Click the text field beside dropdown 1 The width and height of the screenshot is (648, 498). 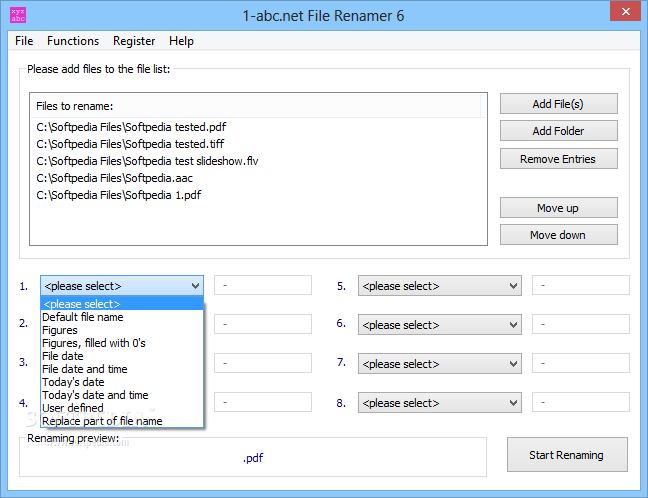tap(263, 285)
